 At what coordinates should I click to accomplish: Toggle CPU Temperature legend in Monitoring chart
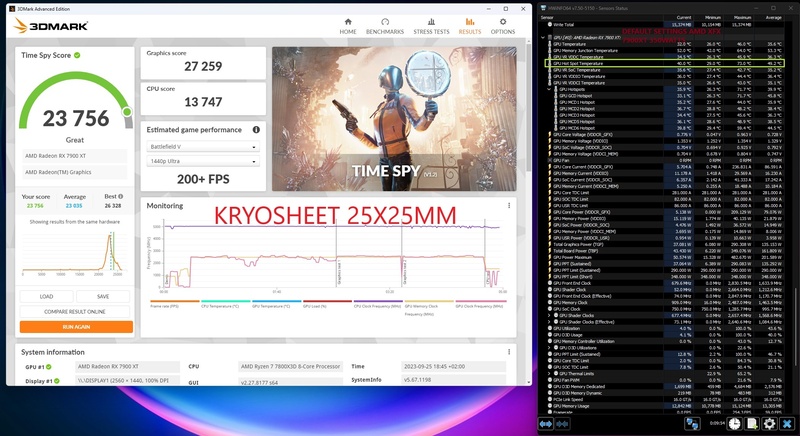[x=226, y=304]
